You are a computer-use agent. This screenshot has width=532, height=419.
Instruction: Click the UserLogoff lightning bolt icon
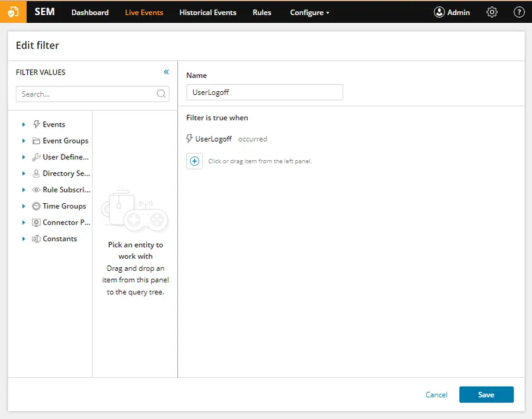click(x=189, y=139)
